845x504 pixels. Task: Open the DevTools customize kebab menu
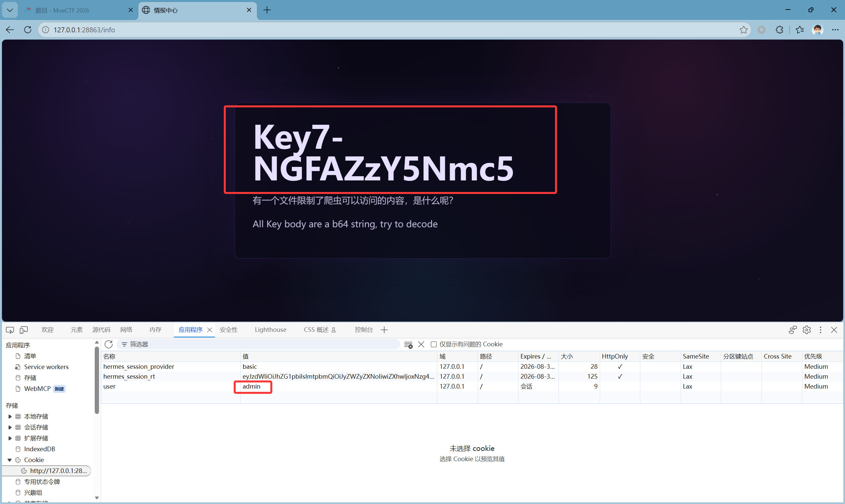coord(821,330)
